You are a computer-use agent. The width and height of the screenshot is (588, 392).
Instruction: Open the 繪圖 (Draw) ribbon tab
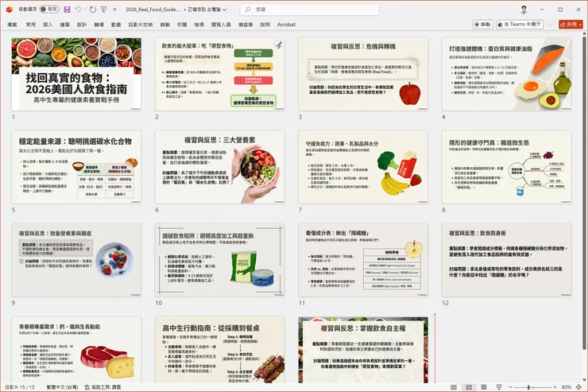tap(65, 25)
